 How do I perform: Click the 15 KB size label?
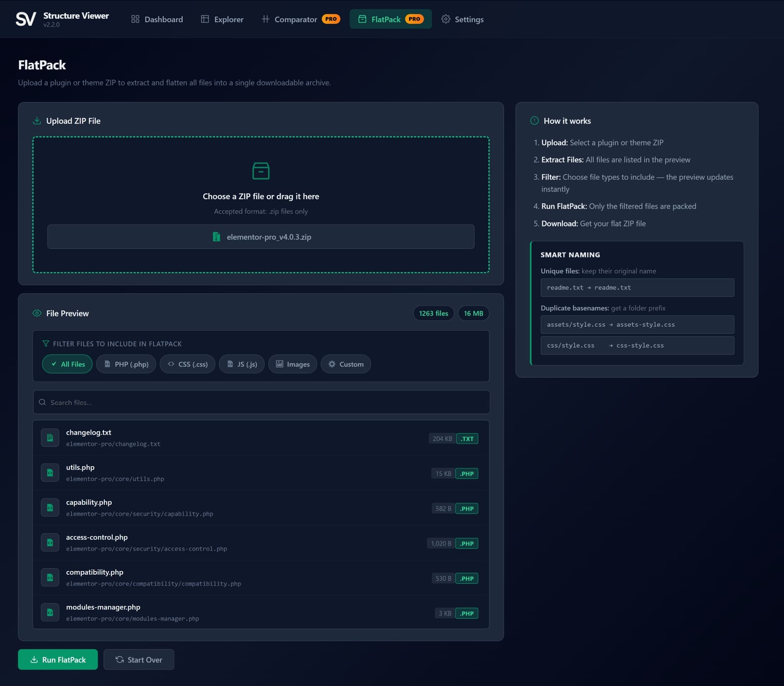coord(443,474)
